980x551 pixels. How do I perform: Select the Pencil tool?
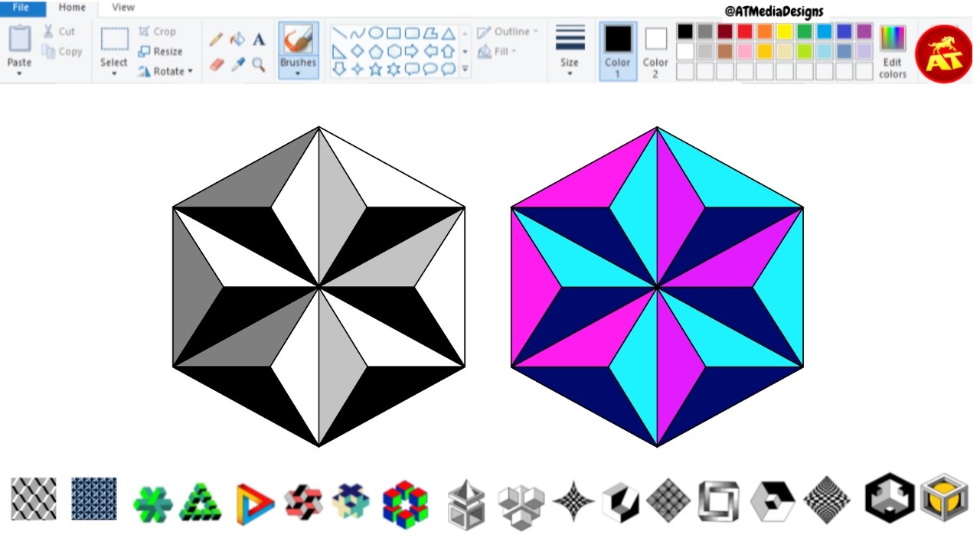(x=217, y=39)
